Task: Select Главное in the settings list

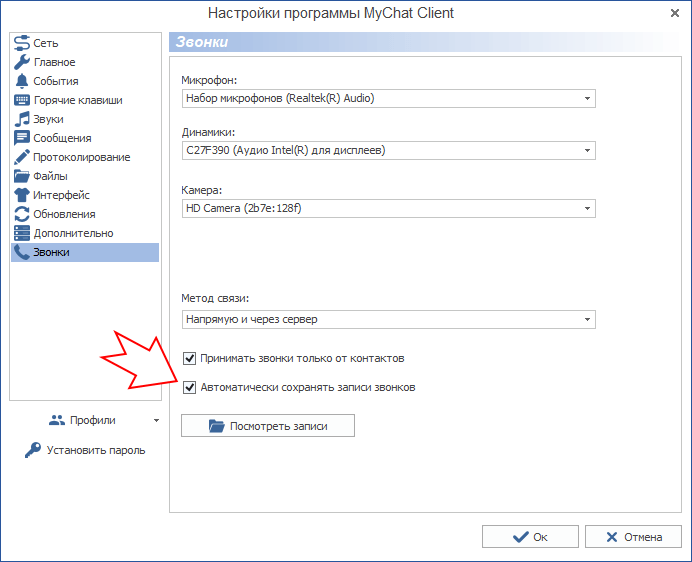Action: click(x=54, y=62)
